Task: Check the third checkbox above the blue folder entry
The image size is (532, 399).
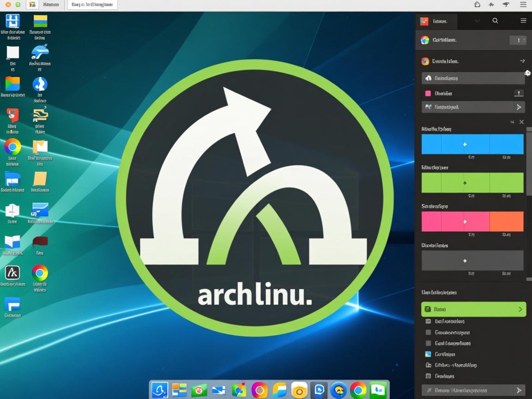Action: point(427,343)
